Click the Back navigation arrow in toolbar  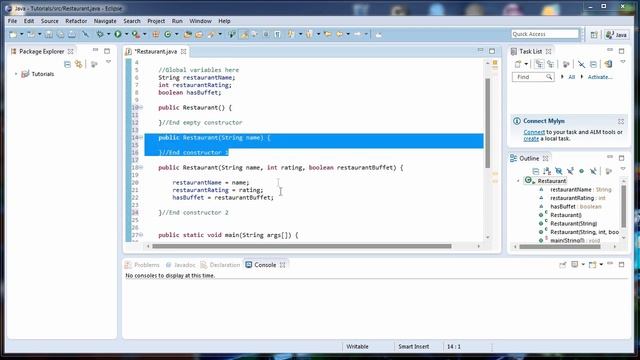point(340,35)
